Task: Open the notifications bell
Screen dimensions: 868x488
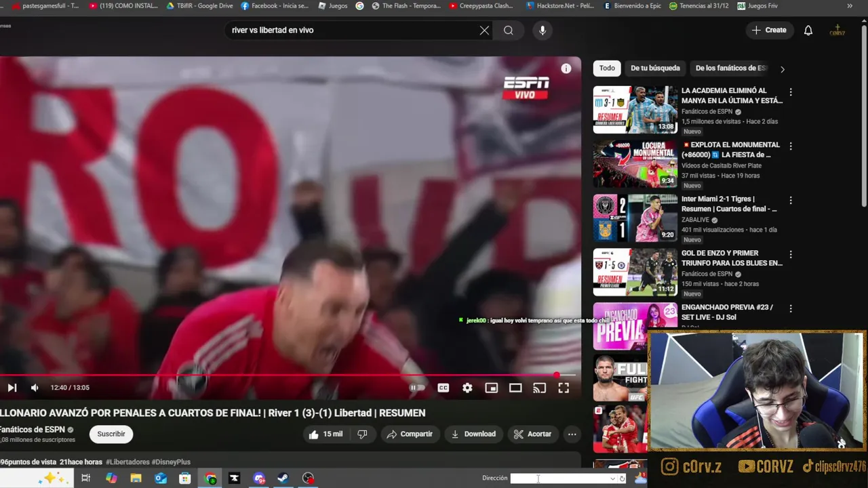Action: pyautogui.click(x=808, y=30)
